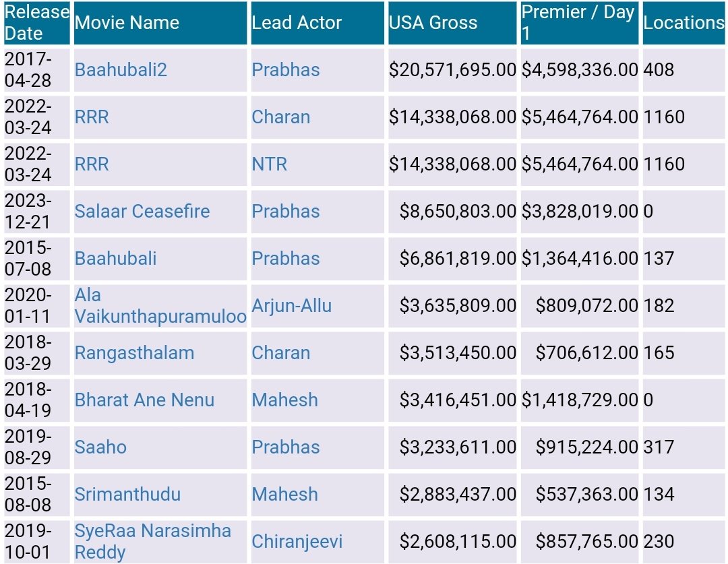The height and width of the screenshot is (564, 728).
Task: Click the Premier / Day 1 column header
Action: coord(580,23)
